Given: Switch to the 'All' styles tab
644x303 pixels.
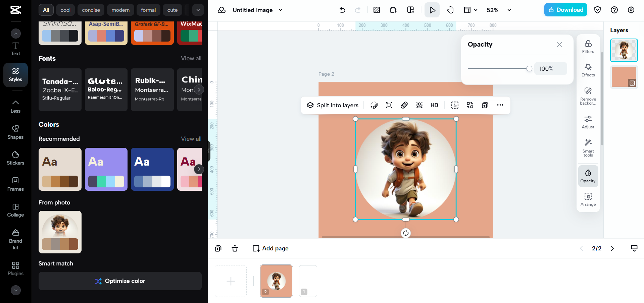Looking at the screenshot, I should pyautogui.click(x=46, y=10).
